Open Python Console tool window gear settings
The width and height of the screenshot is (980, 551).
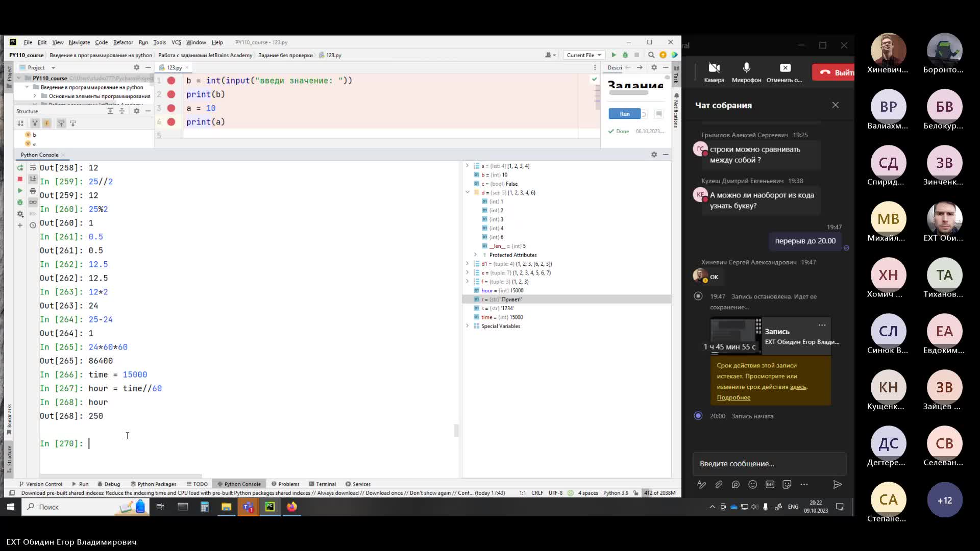(x=654, y=155)
